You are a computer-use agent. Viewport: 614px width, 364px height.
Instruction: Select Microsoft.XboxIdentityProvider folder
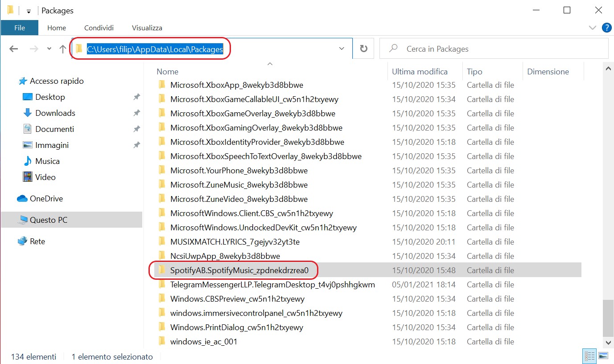(257, 142)
